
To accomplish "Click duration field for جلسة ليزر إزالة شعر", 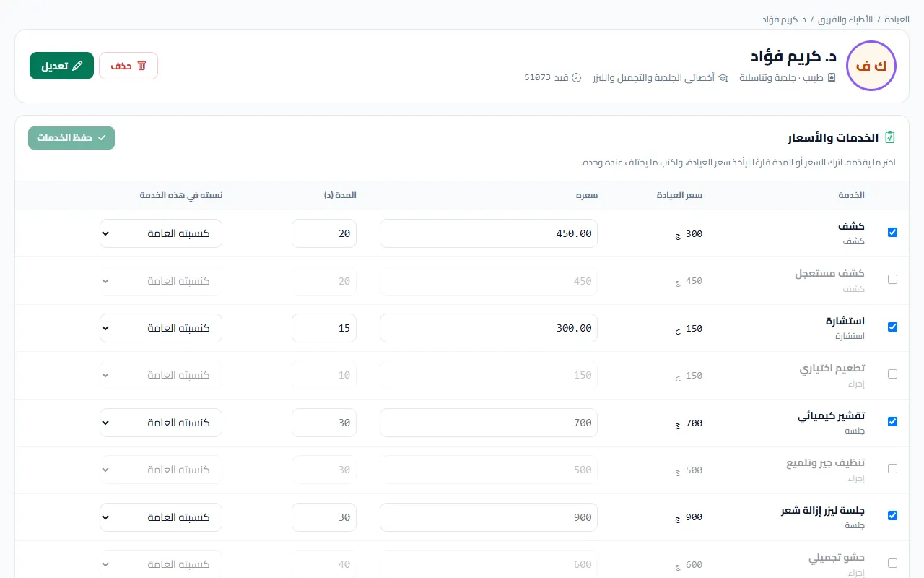I will tap(324, 517).
